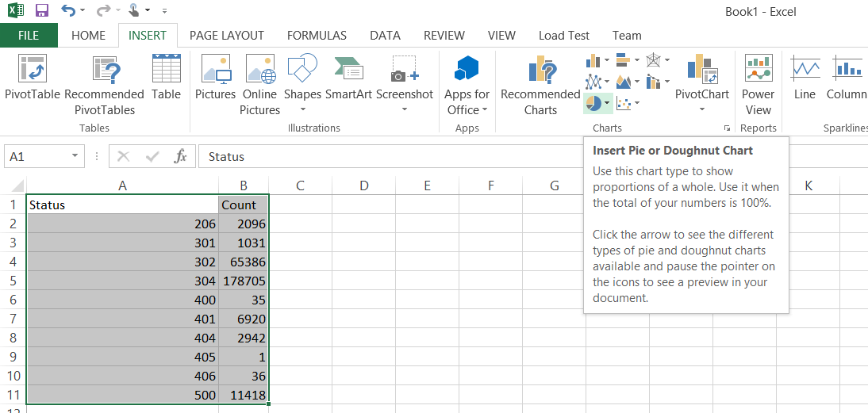Customize Quick Access Toolbar dropdown
868x413 pixels.
point(164,10)
